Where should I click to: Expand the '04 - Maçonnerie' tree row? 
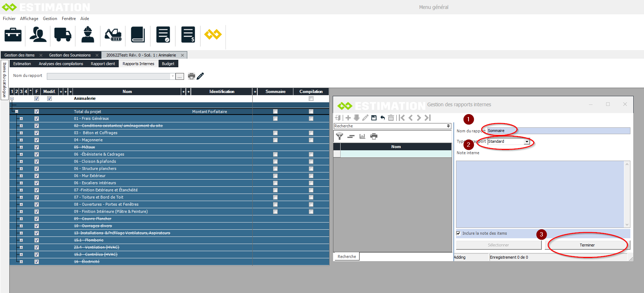click(x=21, y=140)
